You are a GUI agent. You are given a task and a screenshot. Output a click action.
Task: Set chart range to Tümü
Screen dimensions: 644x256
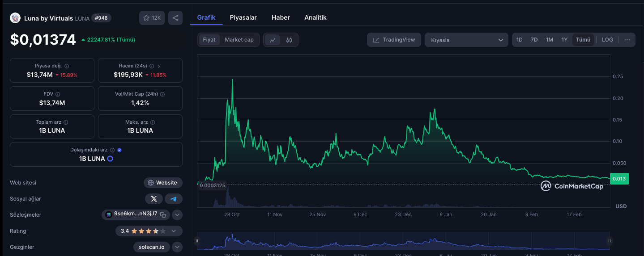pos(583,40)
